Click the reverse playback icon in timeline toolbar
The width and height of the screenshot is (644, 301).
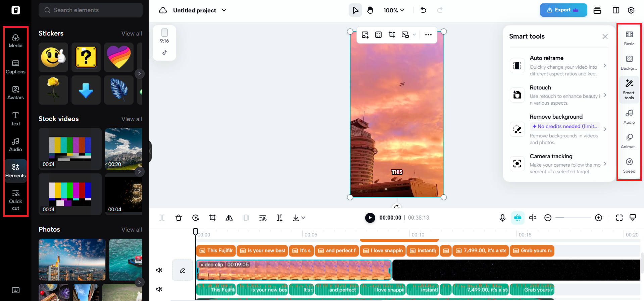coord(196,218)
